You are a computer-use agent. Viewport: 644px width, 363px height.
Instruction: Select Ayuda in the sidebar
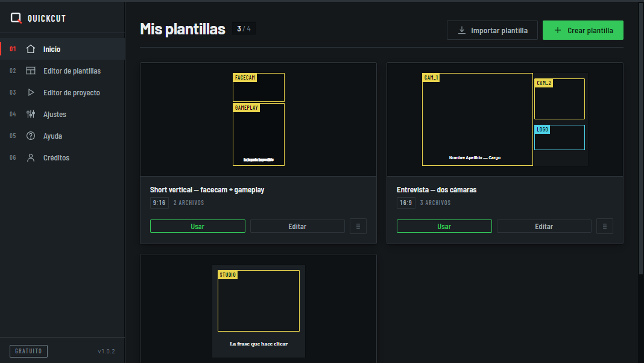63,136
